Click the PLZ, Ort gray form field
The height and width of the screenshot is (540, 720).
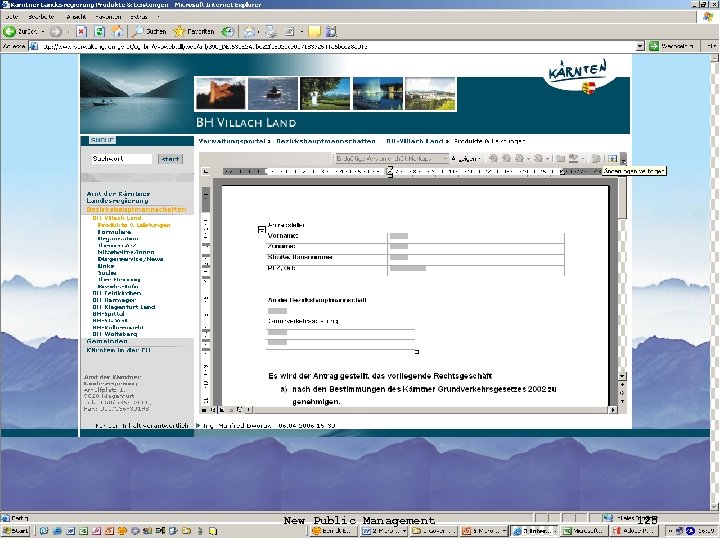click(407, 268)
